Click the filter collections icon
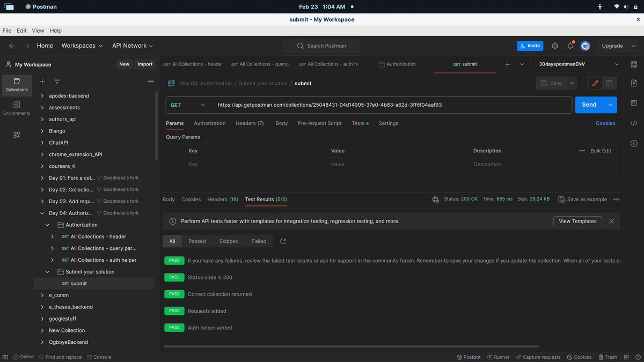Viewport: 644px width, 362px height. [x=57, y=81]
